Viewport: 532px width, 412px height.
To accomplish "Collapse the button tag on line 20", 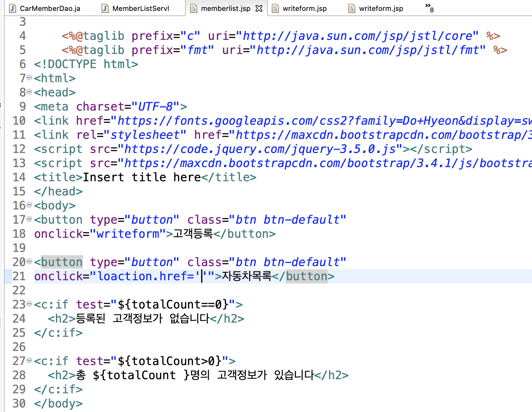I will pyautogui.click(x=29, y=261).
